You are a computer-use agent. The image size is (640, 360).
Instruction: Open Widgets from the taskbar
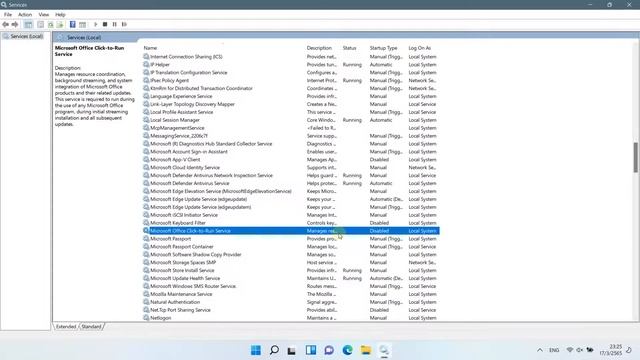311,350
